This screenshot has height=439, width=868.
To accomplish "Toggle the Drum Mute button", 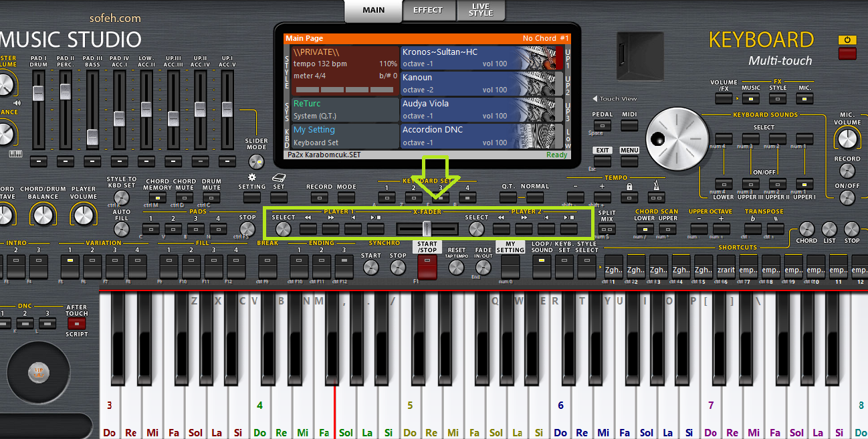I will pos(211,197).
